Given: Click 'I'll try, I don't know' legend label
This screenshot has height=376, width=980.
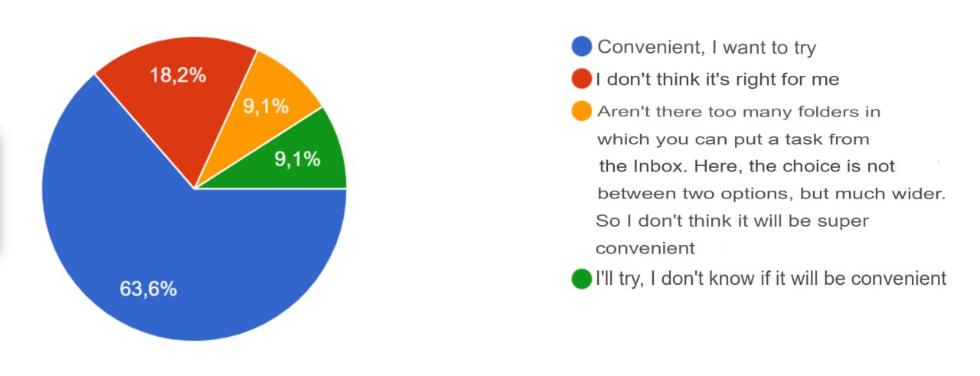Looking at the screenshot, I should [771, 279].
